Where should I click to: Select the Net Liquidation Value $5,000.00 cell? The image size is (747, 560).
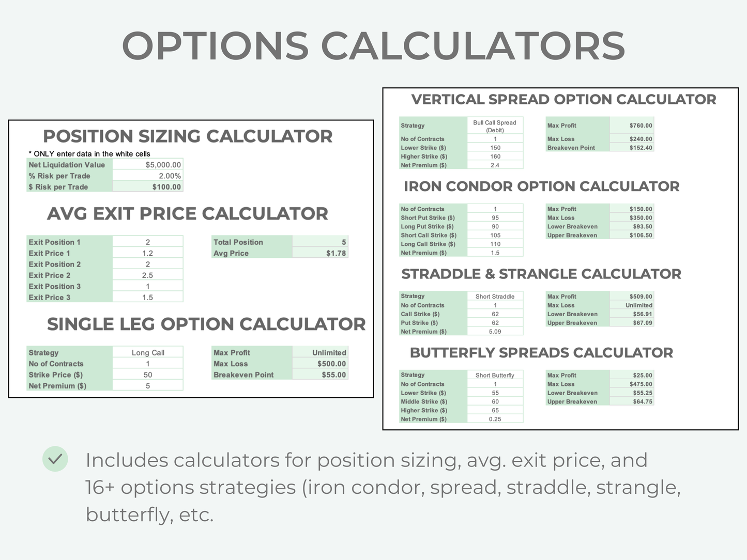148,165
